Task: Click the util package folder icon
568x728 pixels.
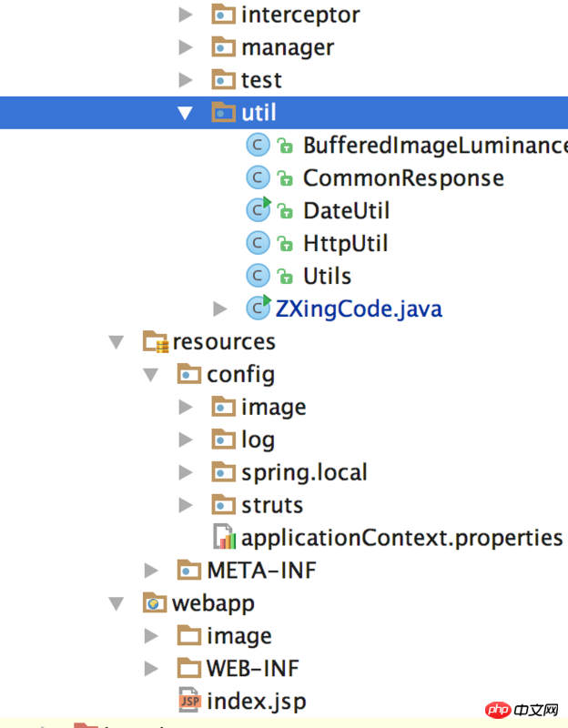Action: click(224, 113)
